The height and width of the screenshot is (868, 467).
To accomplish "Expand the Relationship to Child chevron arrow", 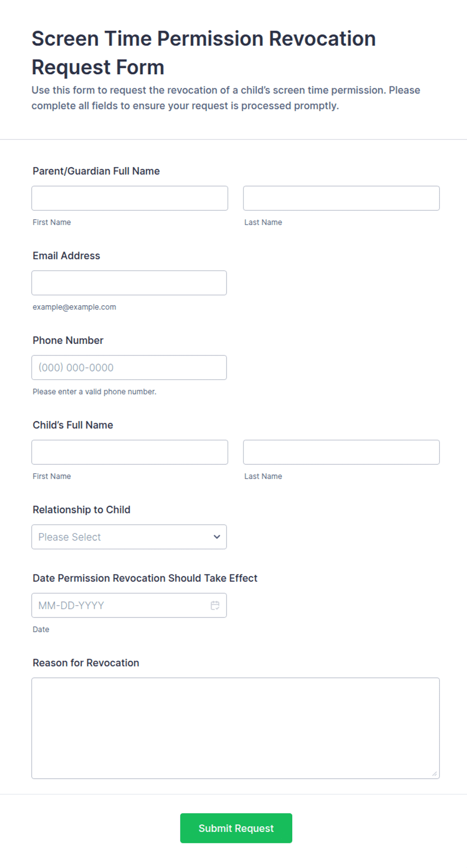I will click(217, 537).
